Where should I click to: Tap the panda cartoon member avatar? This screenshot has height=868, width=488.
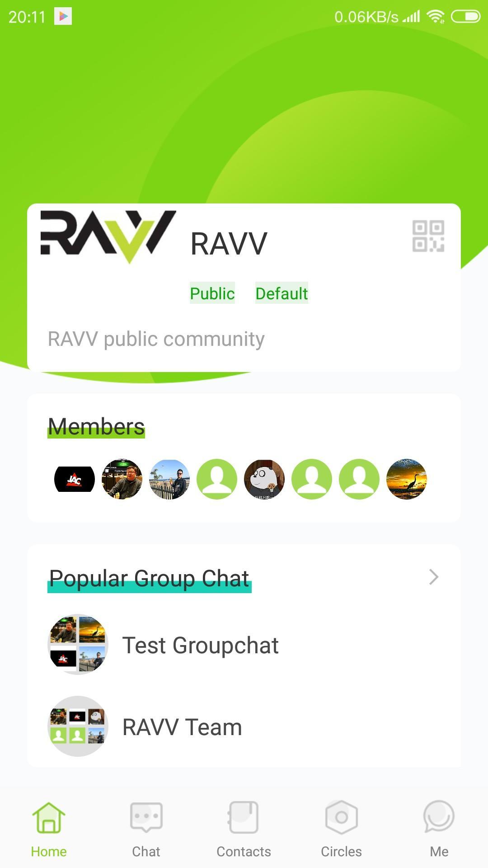(x=264, y=479)
